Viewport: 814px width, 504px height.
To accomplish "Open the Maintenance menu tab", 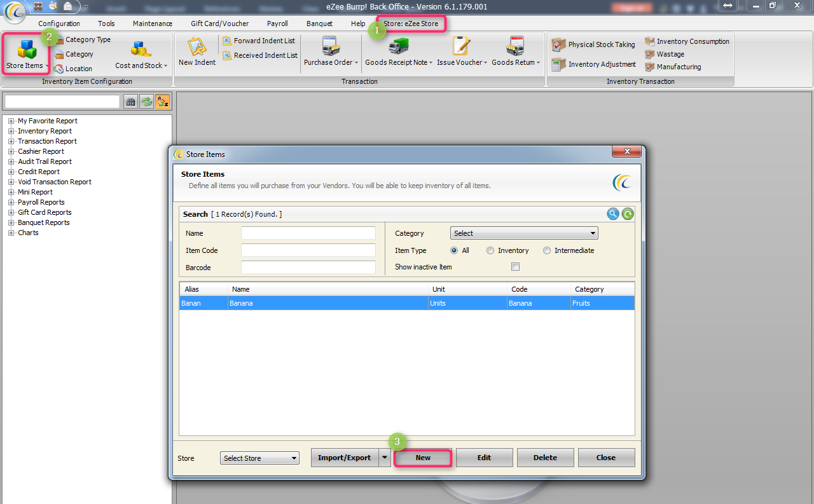I will tap(153, 24).
